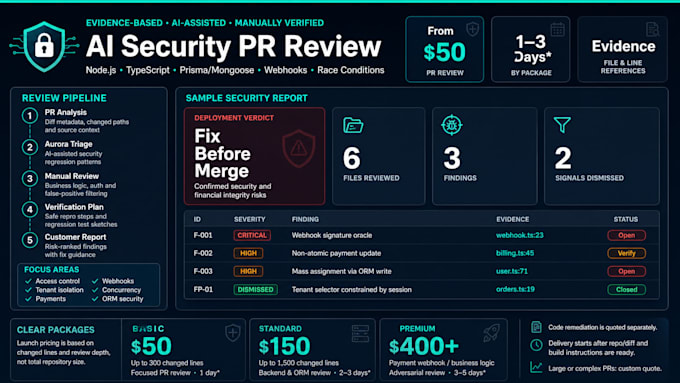
Task: Click the warning shield icon in Deployment Verdict
Action: click(298, 148)
